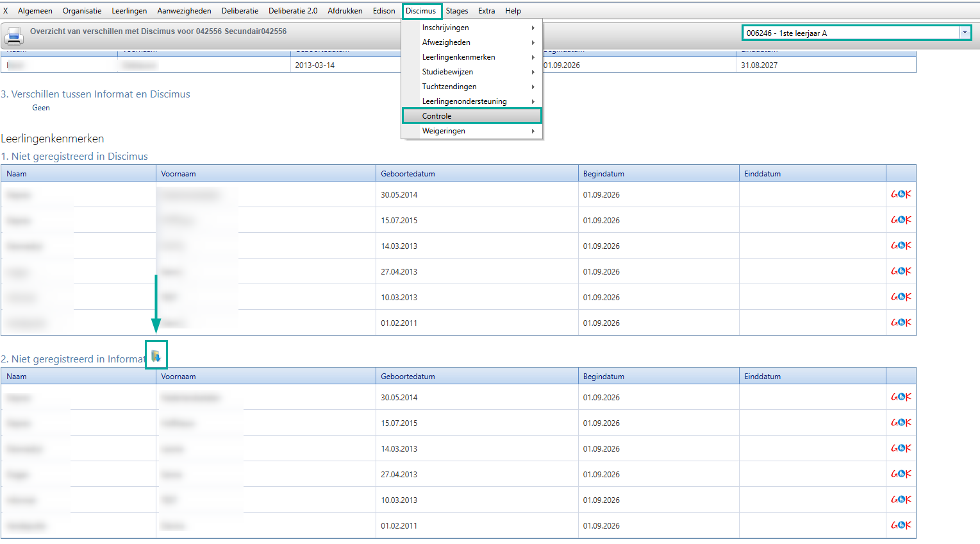Click GOK icon for 15.07.2015 under Niet geregistreerd in Informat
Image resolution: width=980 pixels, height=544 pixels.
click(901, 423)
